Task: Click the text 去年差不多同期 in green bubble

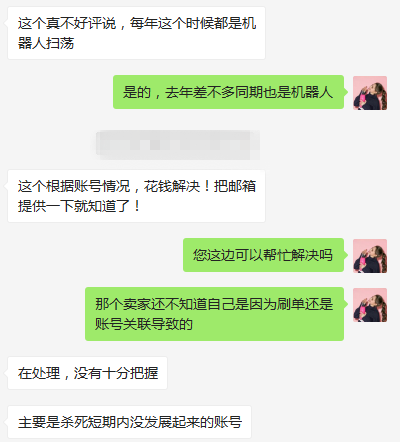Action: pyautogui.click(x=214, y=92)
